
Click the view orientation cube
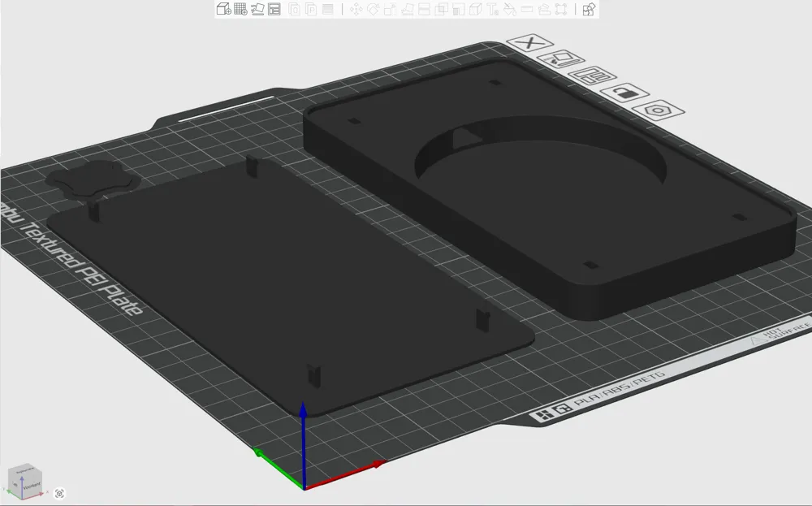click(25, 482)
